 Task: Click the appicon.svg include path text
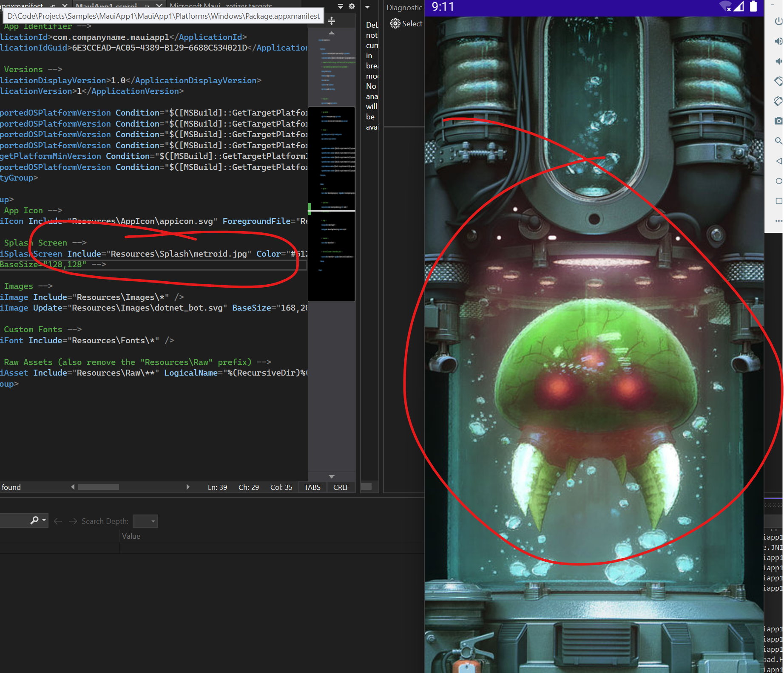tap(142, 221)
